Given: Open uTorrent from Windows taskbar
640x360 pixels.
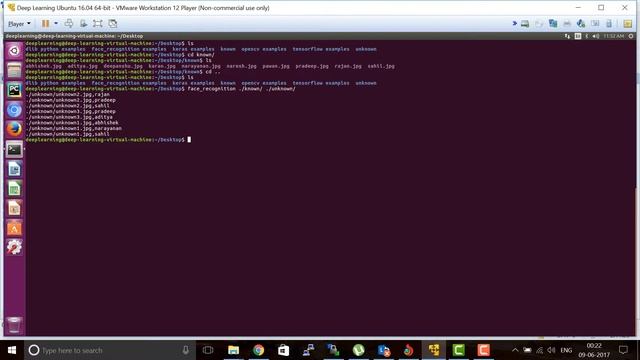Looking at the screenshot, I should (x=358, y=350).
